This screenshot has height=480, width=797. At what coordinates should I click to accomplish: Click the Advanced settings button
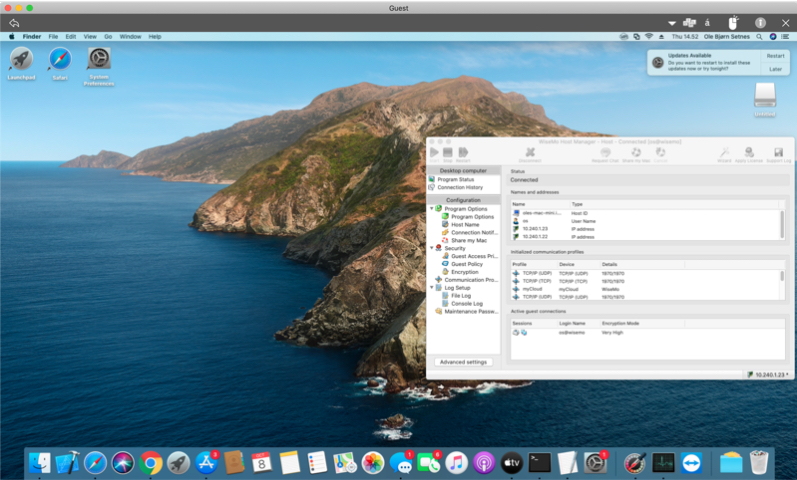coord(463,362)
